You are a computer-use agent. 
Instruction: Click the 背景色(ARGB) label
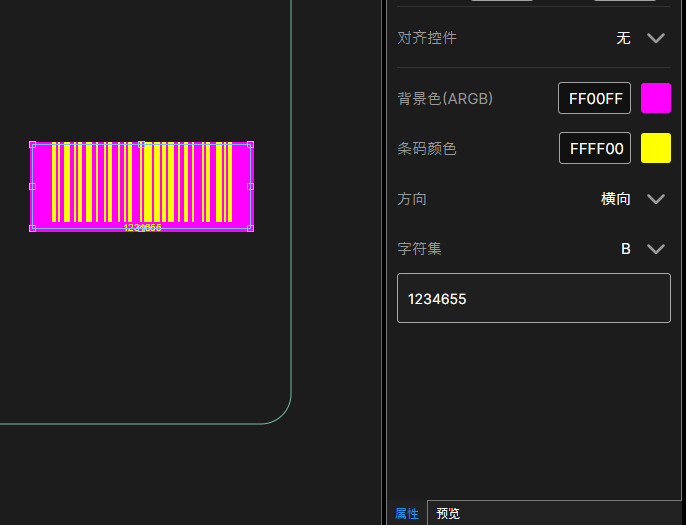(x=445, y=98)
